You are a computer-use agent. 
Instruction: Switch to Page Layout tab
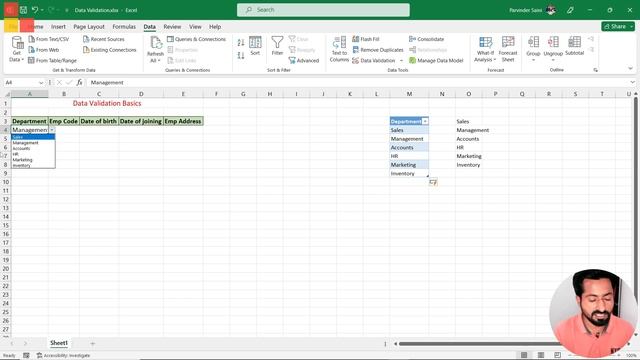(89, 27)
